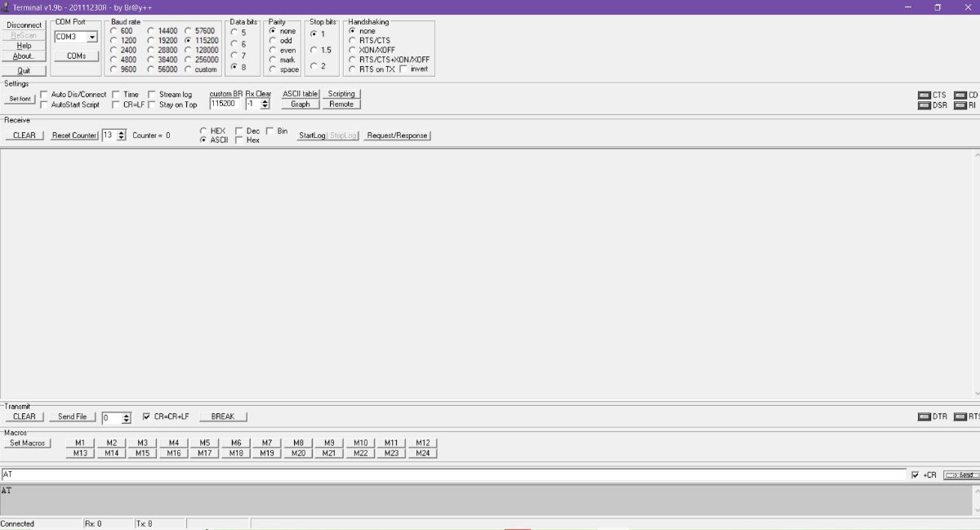Choose RTS/CTS handshaking
The height and width of the screenshot is (530, 980).
pos(352,40)
